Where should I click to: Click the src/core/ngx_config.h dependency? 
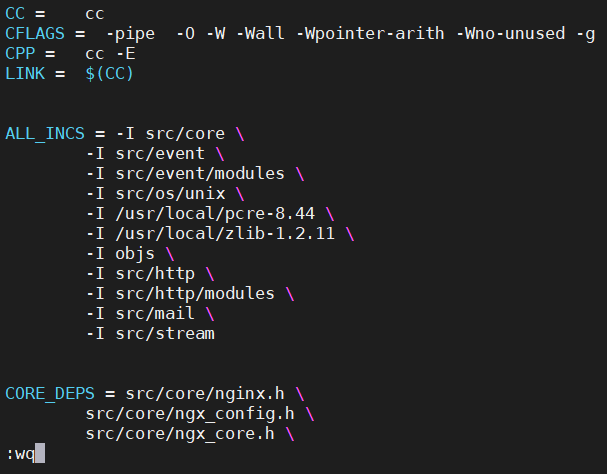click(189, 414)
